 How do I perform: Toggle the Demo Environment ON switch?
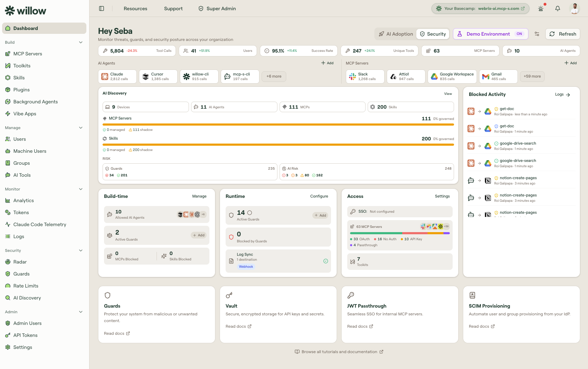519,34
